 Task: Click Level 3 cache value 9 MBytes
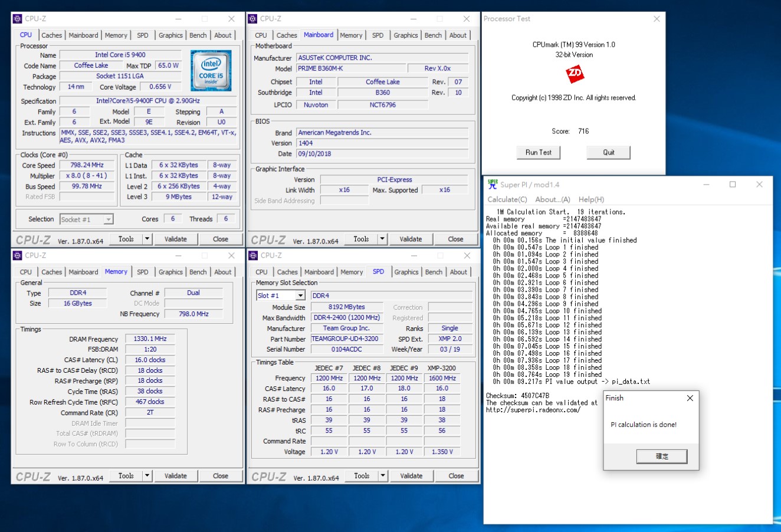178,197
